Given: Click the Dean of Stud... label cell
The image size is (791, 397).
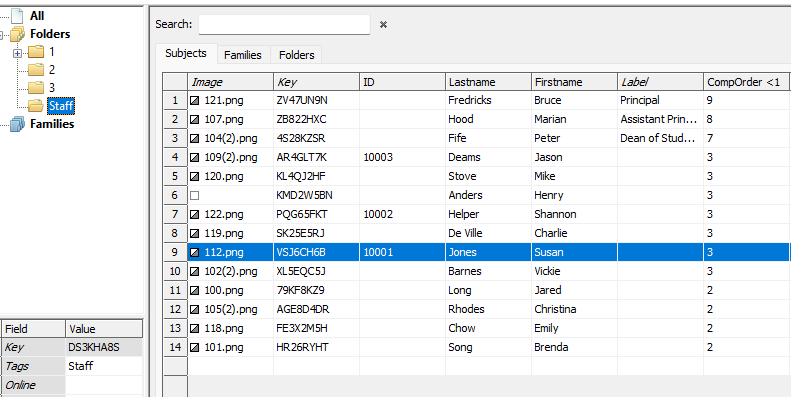Looking at the screenshot, I should click(660, 138).
